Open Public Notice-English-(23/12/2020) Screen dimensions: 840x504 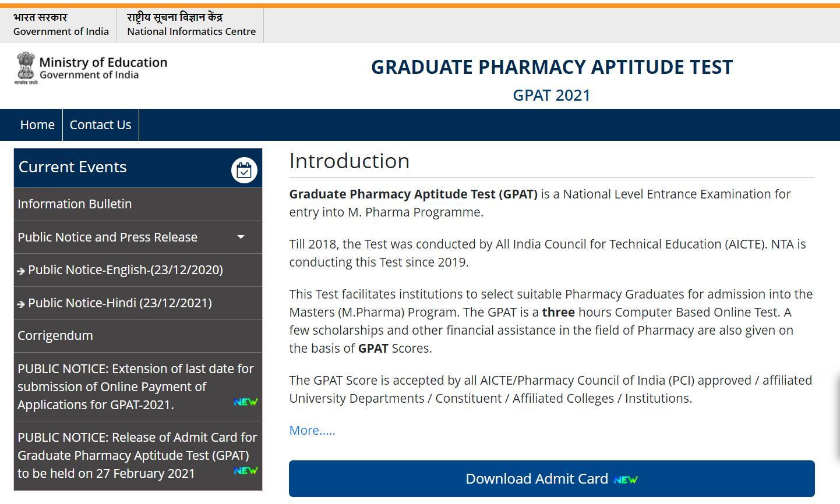(x=125, y=269)
